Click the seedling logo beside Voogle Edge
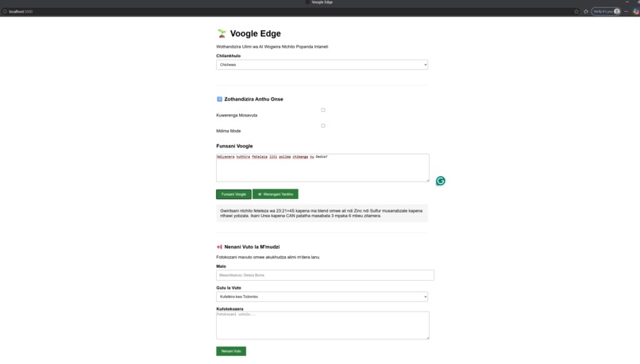640x364 pixels. 222,33
